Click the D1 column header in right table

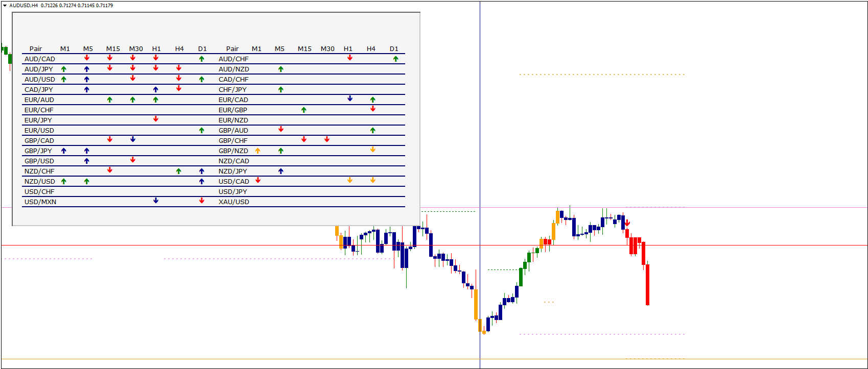pos(394,48)
